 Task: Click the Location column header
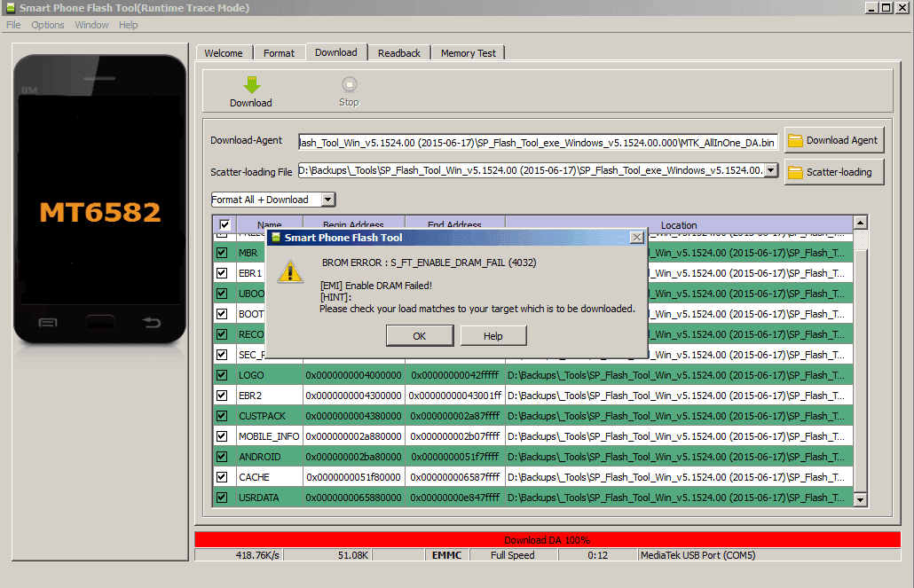pos(679,224)
